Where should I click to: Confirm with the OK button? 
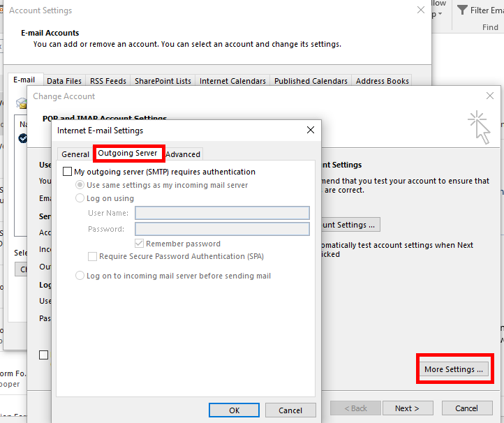tap(234, 410)
